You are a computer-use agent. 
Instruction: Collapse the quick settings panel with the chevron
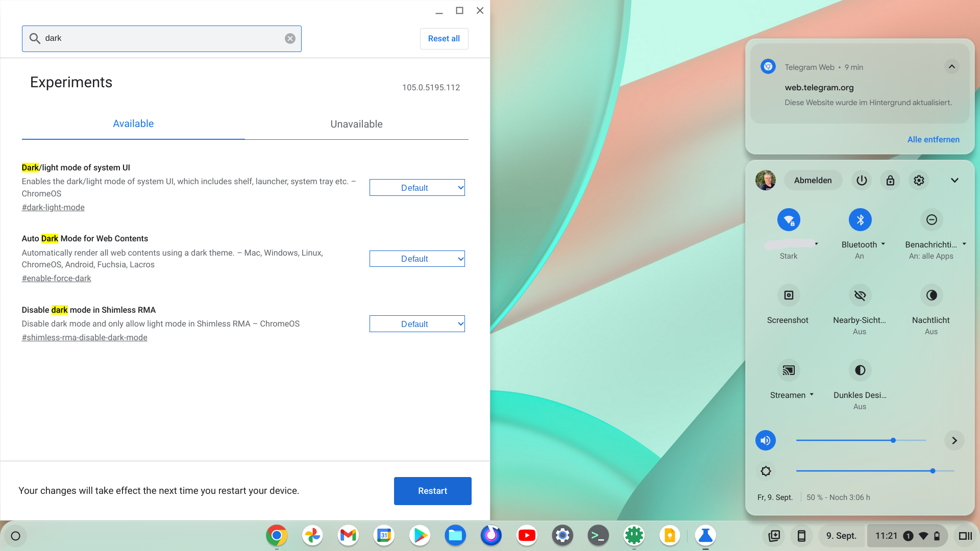coord(954,180)
